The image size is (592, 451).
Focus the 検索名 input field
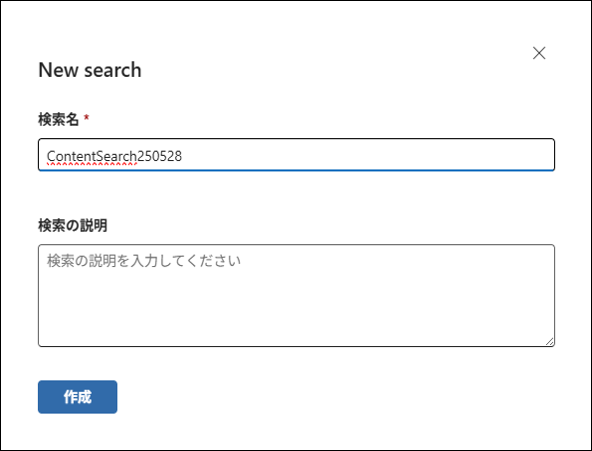click(296, 155)
